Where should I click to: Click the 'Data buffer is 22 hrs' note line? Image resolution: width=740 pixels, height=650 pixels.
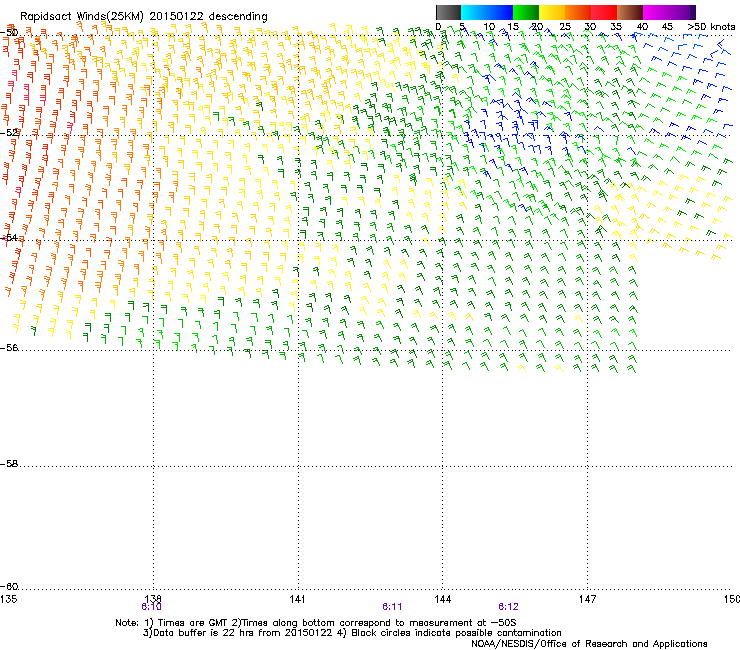coord(352,633)
